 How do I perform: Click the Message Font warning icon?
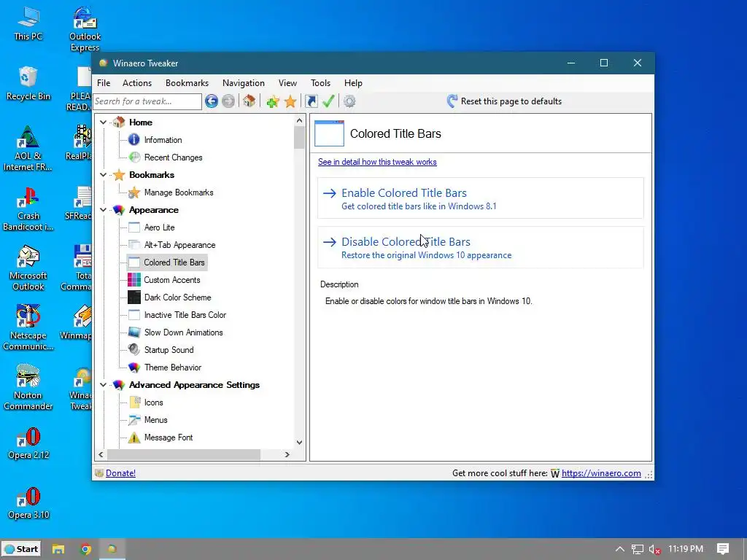click(x=134, y=437)
